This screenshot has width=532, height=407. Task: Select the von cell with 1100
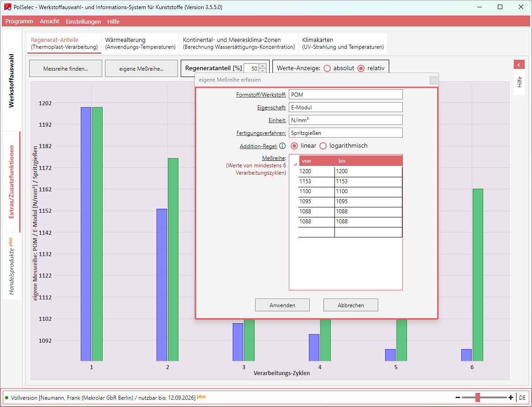pos(317,191)
